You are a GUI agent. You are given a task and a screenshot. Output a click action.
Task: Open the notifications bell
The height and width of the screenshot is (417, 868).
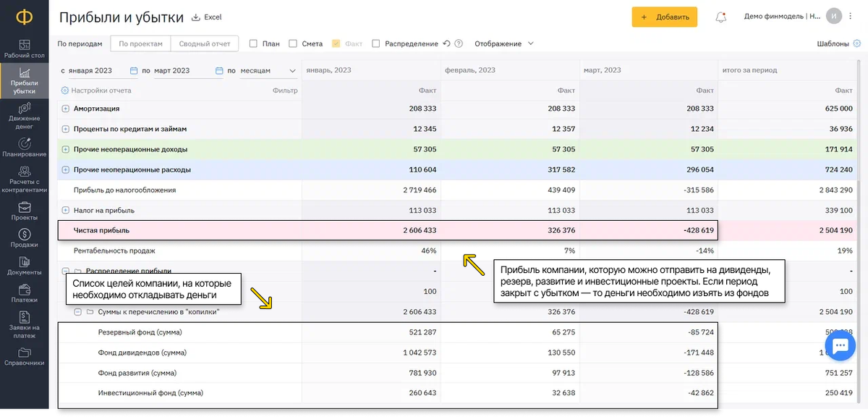coord(720,17)
